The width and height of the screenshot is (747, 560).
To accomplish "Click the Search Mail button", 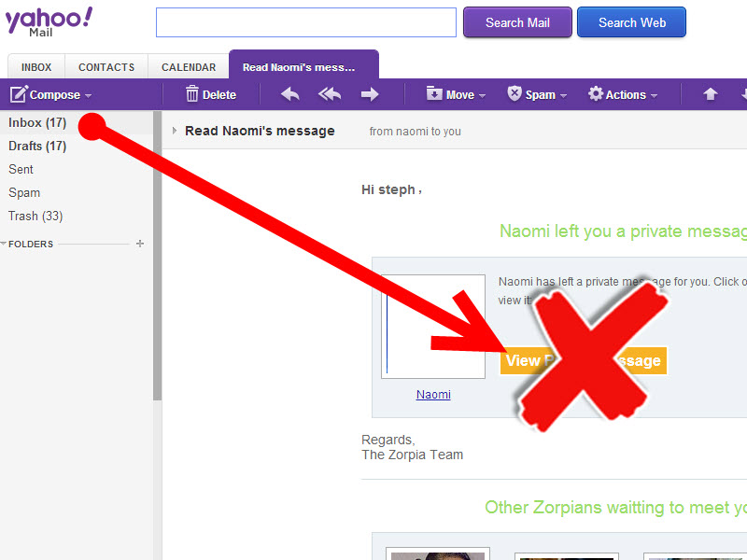I will [x=517, y=22].
